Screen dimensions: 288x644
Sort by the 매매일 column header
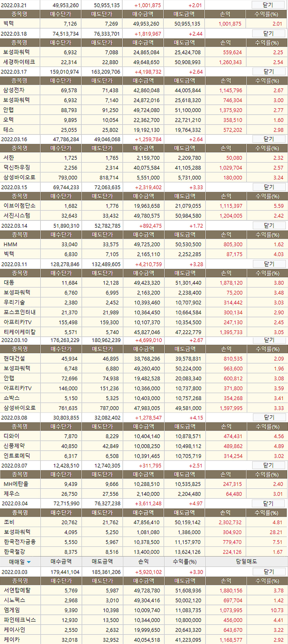[17, 562]
